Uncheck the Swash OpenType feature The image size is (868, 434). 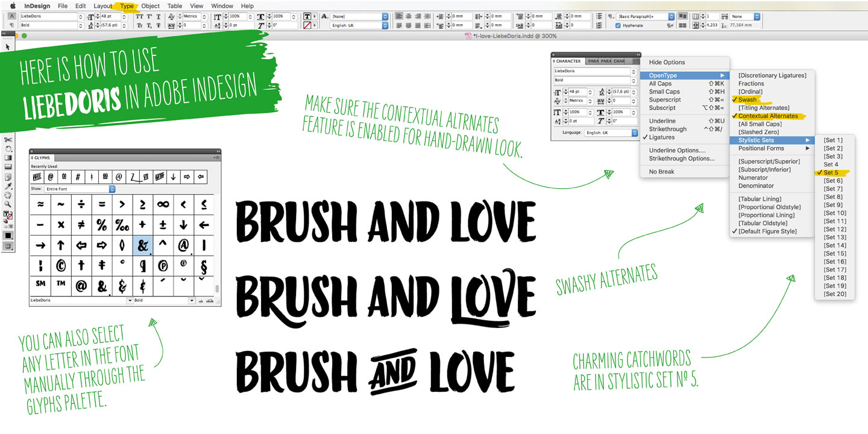[x=747, y=99]
